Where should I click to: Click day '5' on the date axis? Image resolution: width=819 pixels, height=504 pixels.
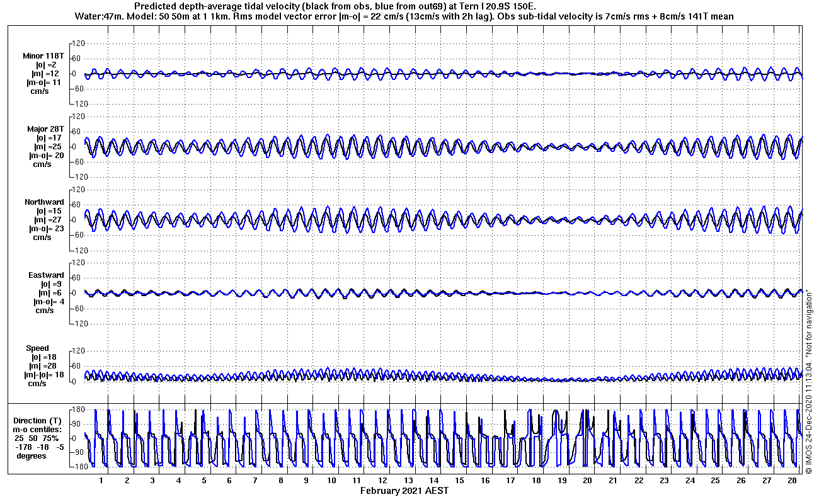click(204, 481)
